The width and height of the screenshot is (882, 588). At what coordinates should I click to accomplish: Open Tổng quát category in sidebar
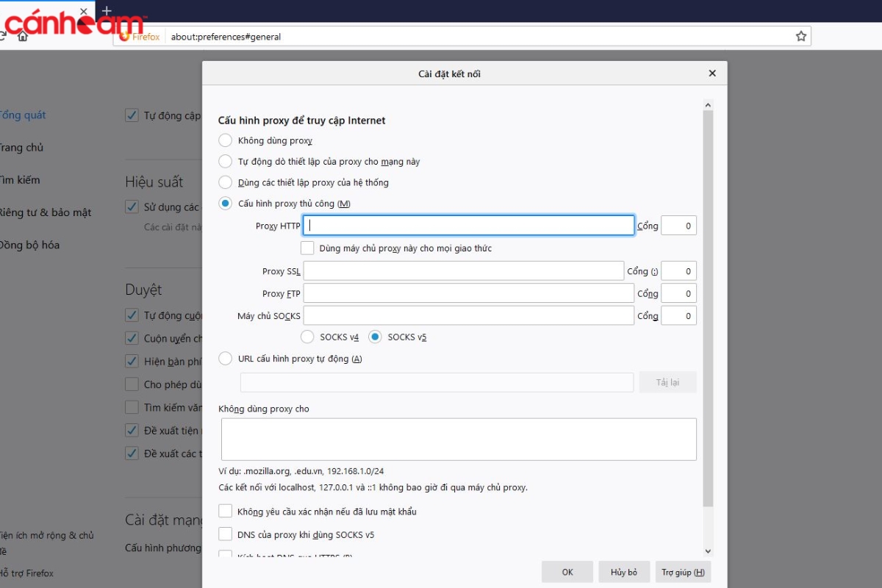click(x=23, y=115)
